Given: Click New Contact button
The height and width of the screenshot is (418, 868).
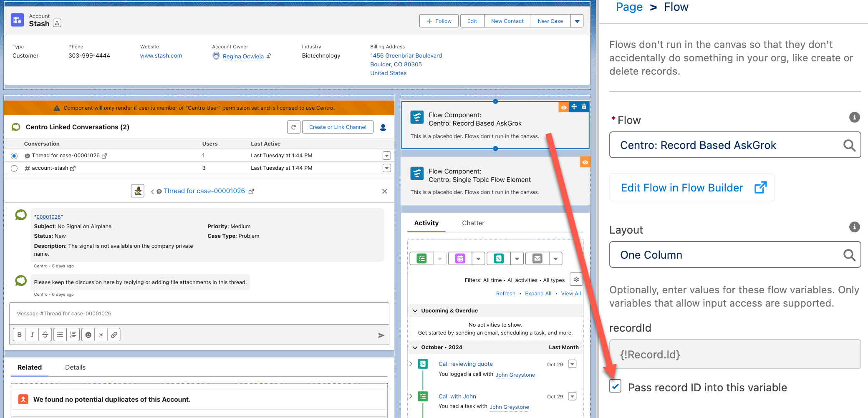Looking at the screenshot, I should [x=507, y=21].
